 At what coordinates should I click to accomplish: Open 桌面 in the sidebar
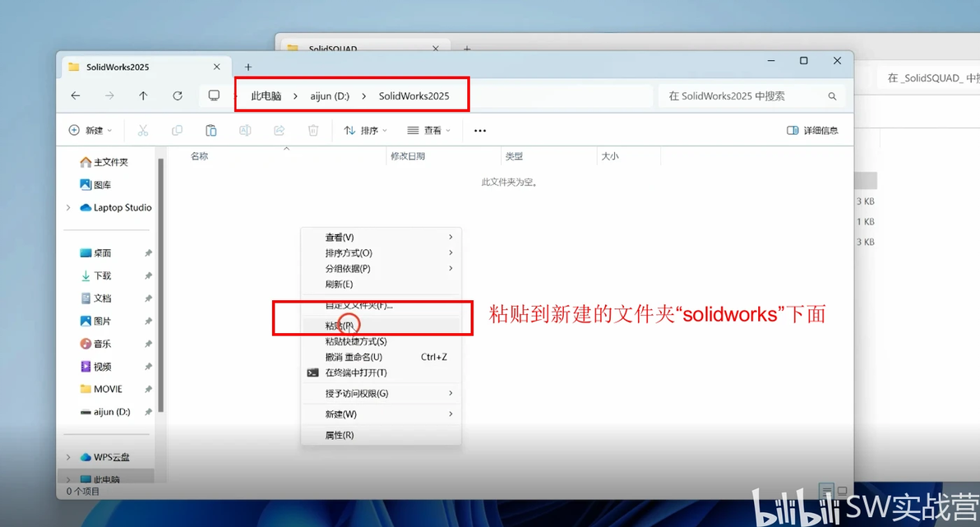[95, 252]
